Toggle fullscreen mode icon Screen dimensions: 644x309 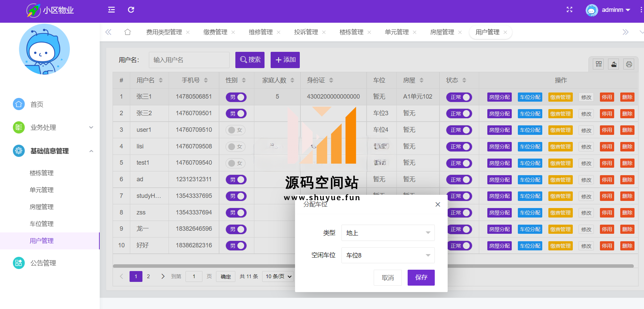569,10
